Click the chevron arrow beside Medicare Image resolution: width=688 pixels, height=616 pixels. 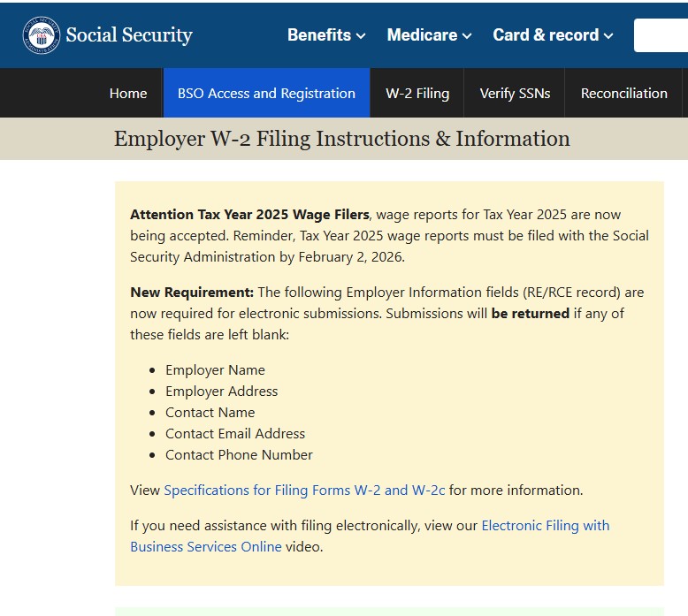(466, 36)
